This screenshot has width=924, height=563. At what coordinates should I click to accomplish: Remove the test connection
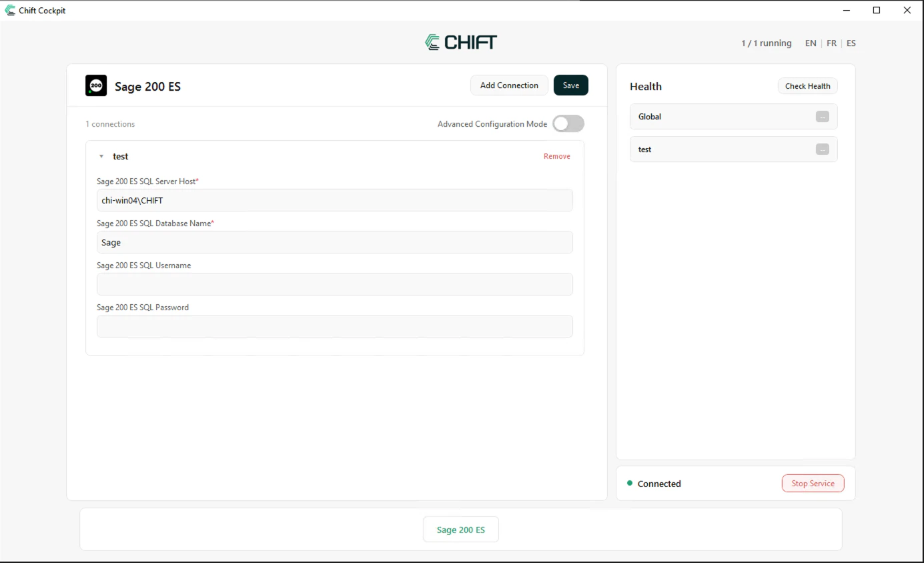[x=557, y=156]
